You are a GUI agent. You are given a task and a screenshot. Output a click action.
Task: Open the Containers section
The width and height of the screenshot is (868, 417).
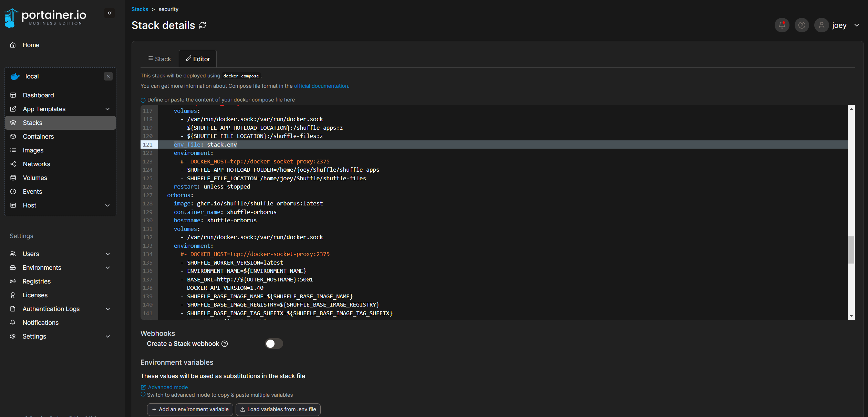point(38,136)
